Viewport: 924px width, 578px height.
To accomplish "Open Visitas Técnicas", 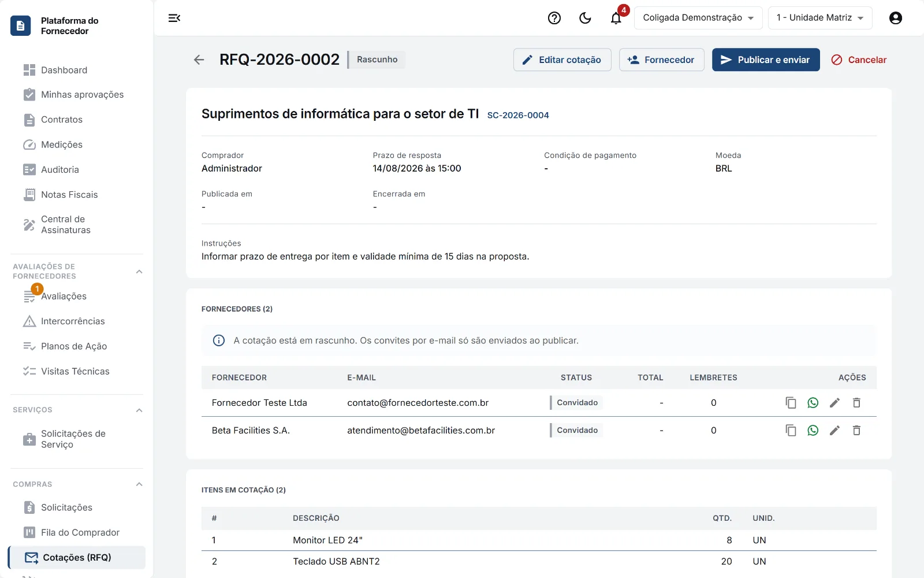I will (77, 372).
